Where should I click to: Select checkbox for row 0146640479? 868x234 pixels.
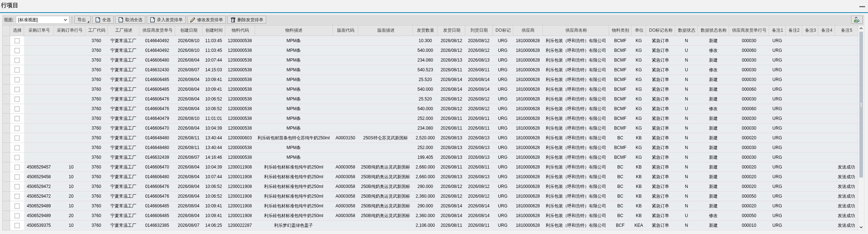17,118
